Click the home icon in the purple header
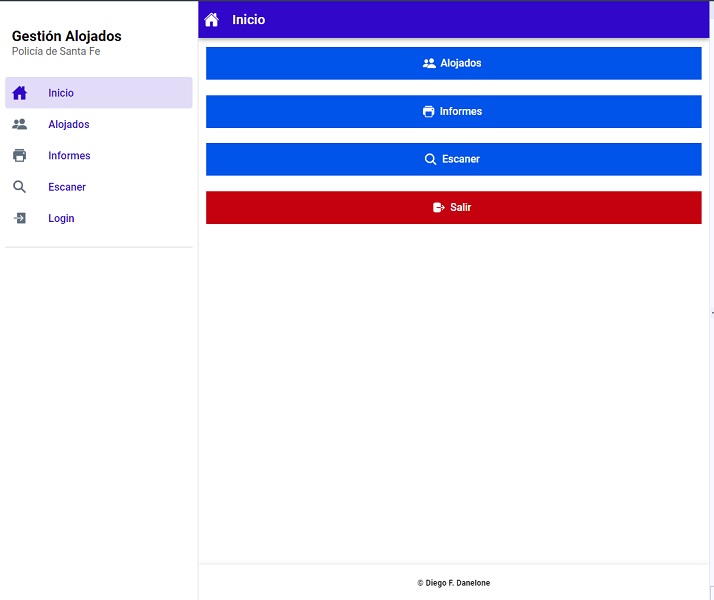Screen dimensions: 714x600 point(212,20)
